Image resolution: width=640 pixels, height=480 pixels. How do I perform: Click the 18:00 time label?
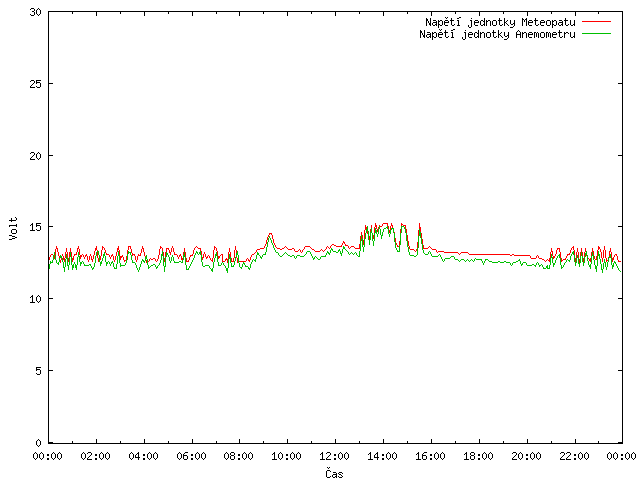tap(478, 456)
